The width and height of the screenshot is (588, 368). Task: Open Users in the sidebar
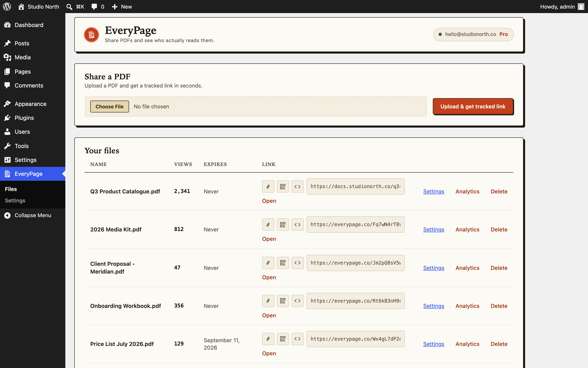click(32, 132)
